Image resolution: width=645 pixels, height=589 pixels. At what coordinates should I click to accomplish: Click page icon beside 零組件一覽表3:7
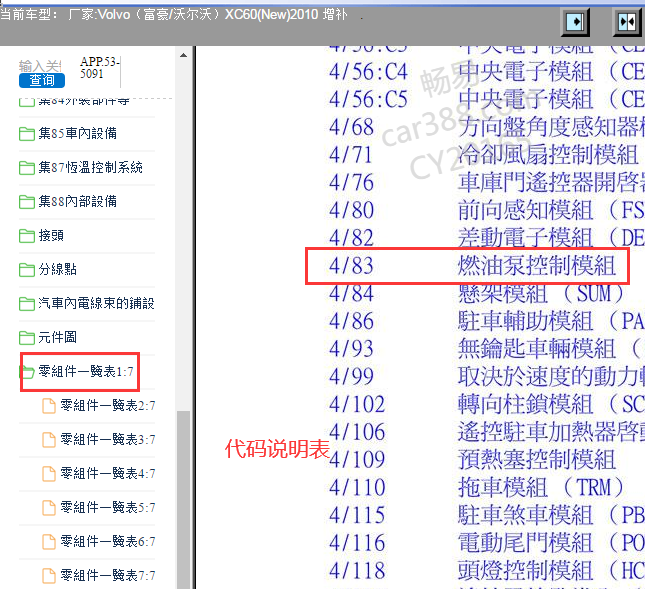point(49,440)
